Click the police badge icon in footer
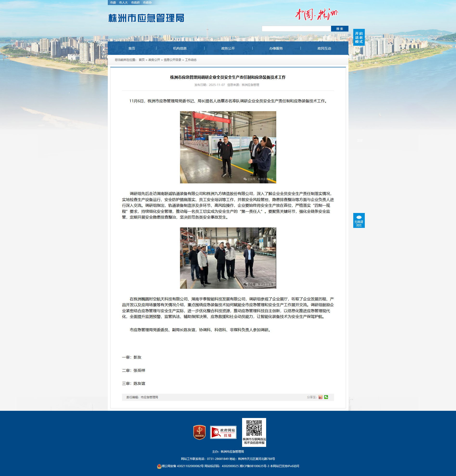The height and width of the screenshot is (476, 456). (159, 466)
